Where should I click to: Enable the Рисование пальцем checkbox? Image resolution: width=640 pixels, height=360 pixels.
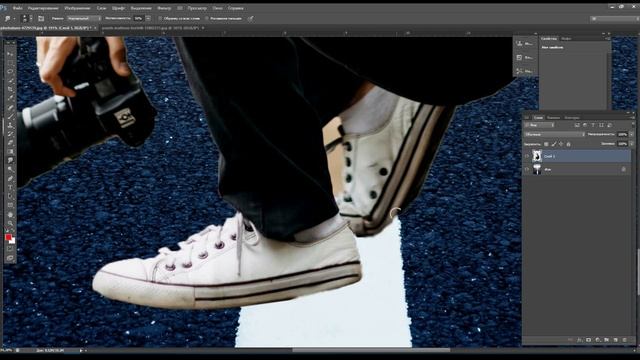[207, 18]
